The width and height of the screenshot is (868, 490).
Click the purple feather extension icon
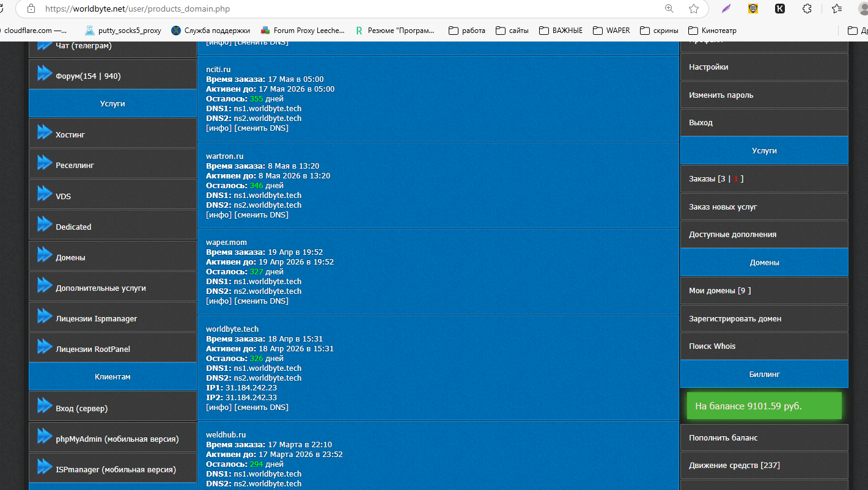click(726, 9)
